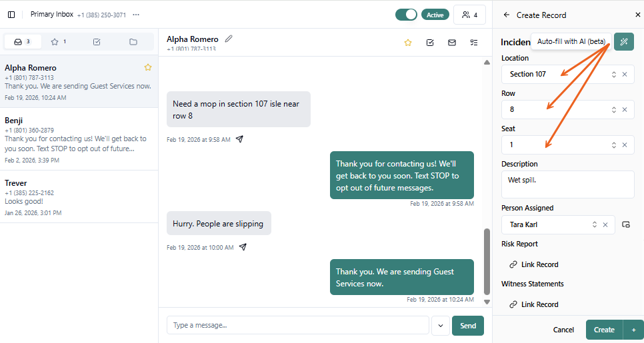Open the folder tab in inbox list
Image resolution: width=644 pixels, height=343 pixels.
[x=133, y=42]
